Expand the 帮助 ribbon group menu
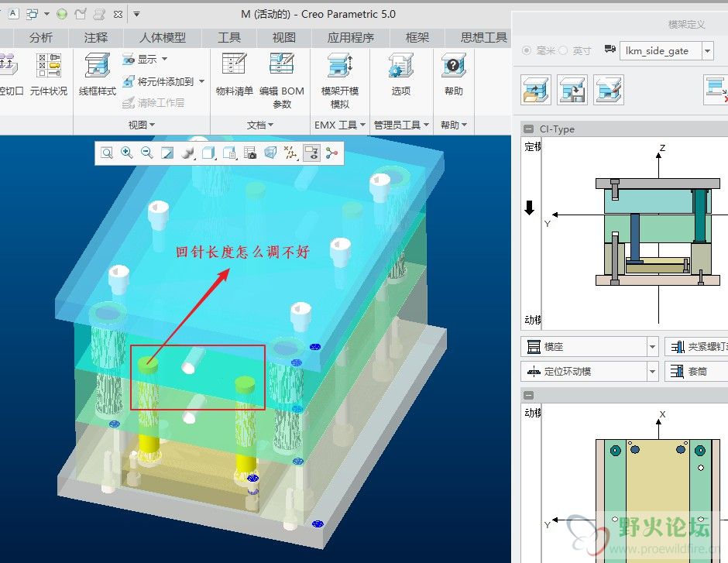Viewport: 728px width, 563px height. (x=454, y=125)
